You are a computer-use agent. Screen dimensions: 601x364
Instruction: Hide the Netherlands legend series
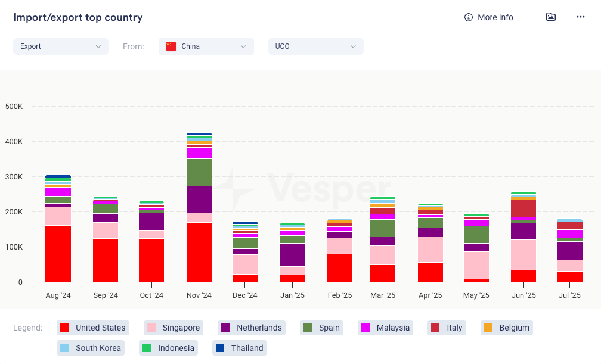coord(251,328)
